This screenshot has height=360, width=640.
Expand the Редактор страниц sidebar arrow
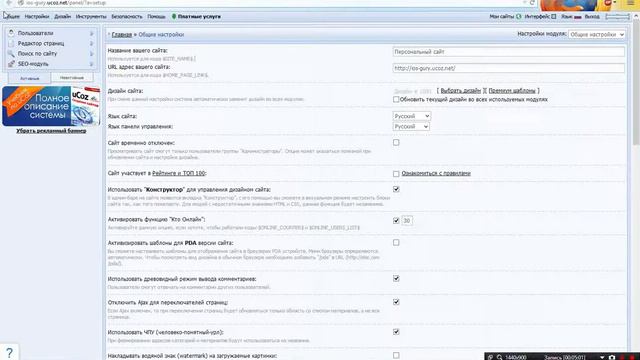(x=91, y=43)
